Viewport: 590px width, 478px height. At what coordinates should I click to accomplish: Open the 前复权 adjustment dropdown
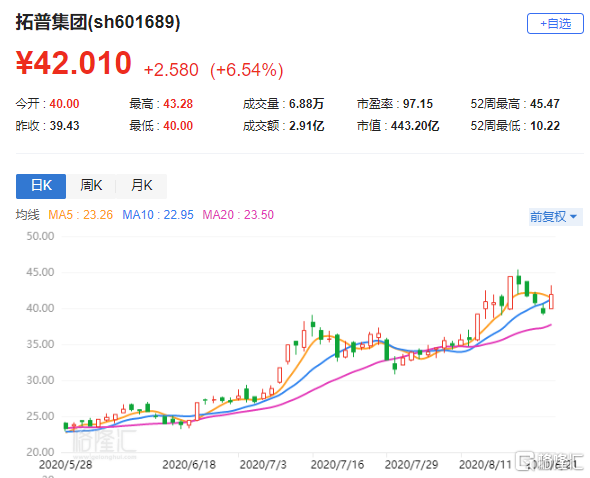point(555,217)
